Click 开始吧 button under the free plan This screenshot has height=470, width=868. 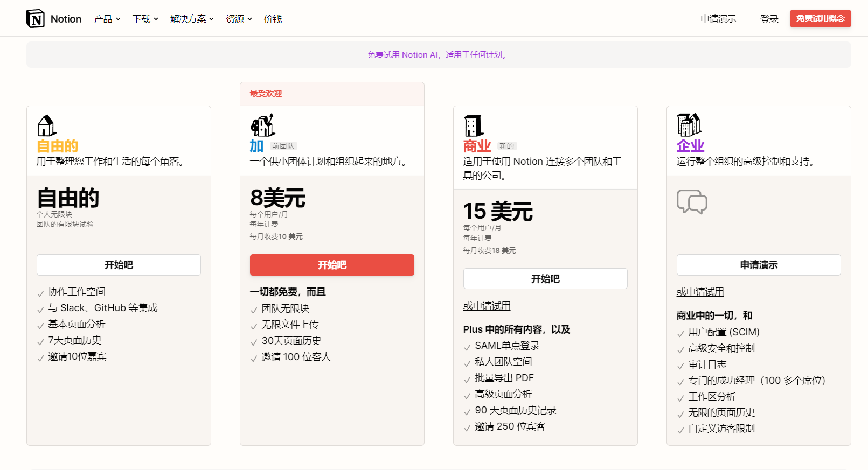coord(119,265)
